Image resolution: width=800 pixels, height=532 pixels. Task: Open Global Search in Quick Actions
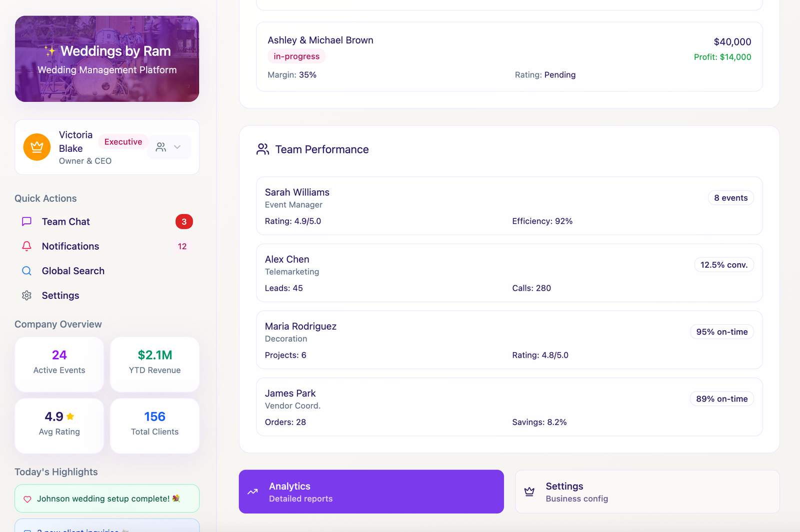73,271
